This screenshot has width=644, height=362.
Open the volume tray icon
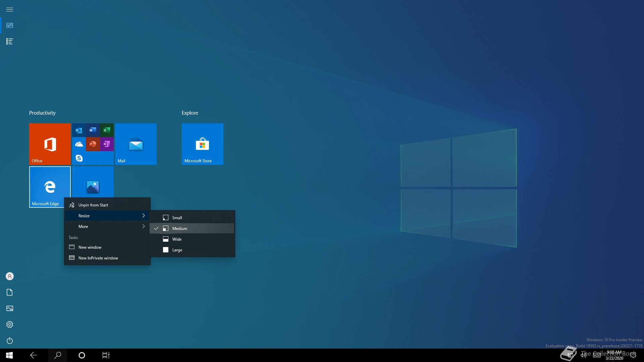click(x=584, y=355)
